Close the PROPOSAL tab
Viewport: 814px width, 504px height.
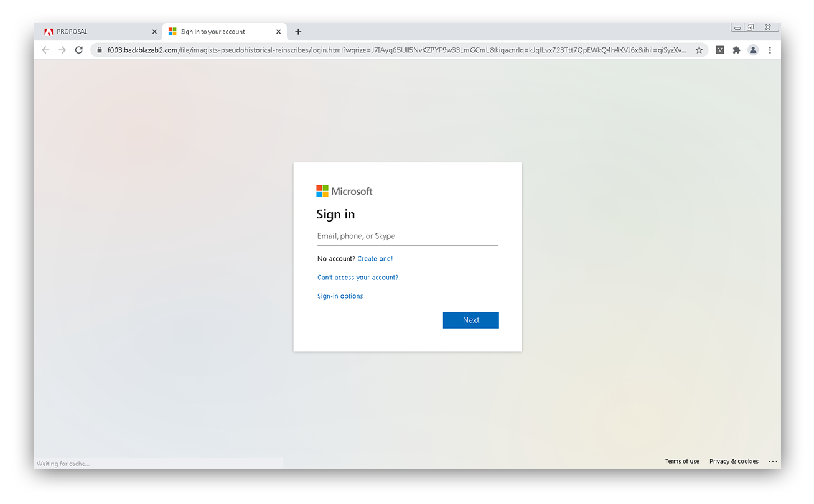point(154,32)
